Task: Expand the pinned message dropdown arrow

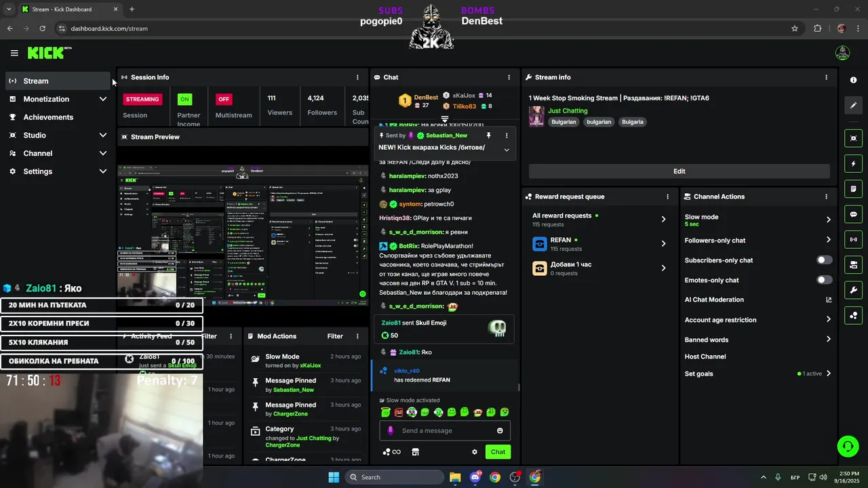Action: coord(506,150)
